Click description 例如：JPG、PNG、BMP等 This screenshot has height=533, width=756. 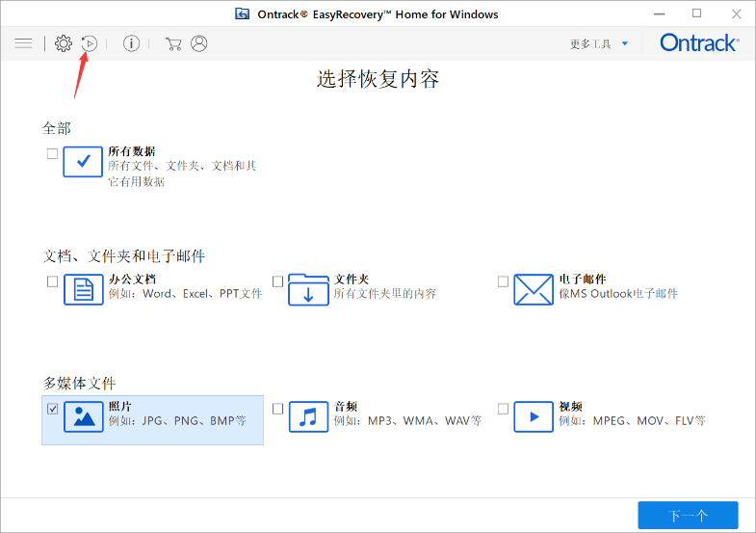pyautogui.click(x=177, y=421)
